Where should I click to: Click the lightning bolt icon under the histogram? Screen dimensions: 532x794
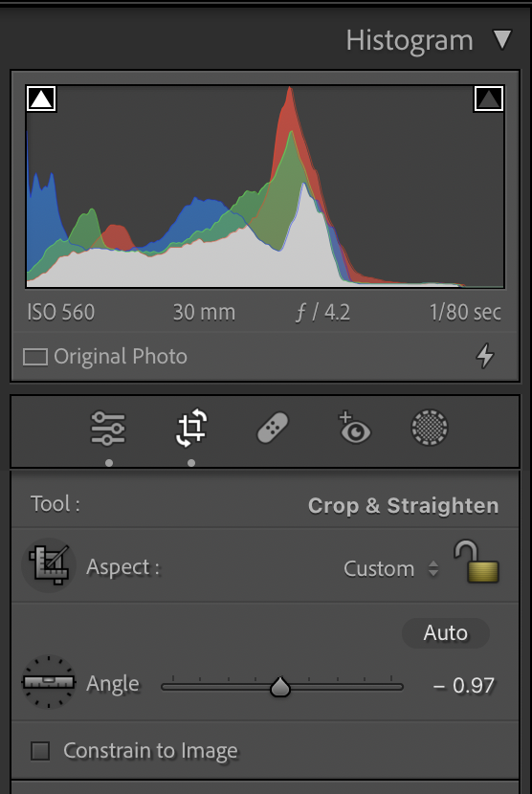pos(485,356)
